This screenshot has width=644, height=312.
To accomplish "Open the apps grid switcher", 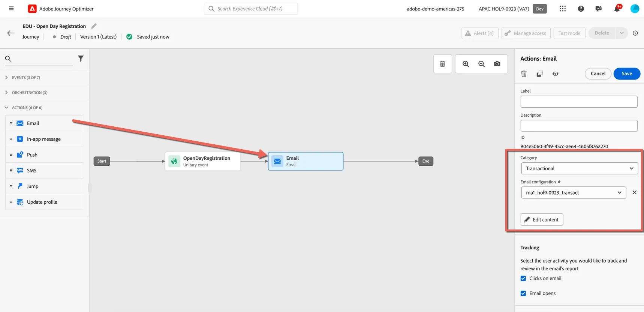I will coord(563,9).
